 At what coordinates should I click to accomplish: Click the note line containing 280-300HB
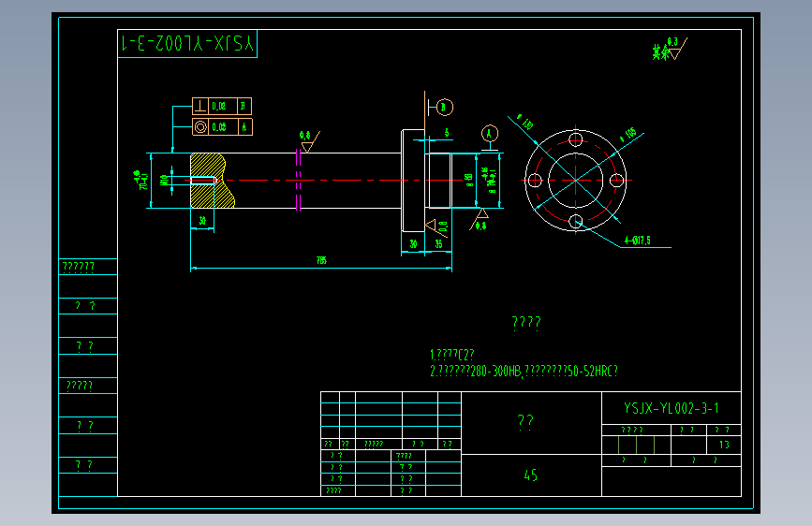coord(524,372)
